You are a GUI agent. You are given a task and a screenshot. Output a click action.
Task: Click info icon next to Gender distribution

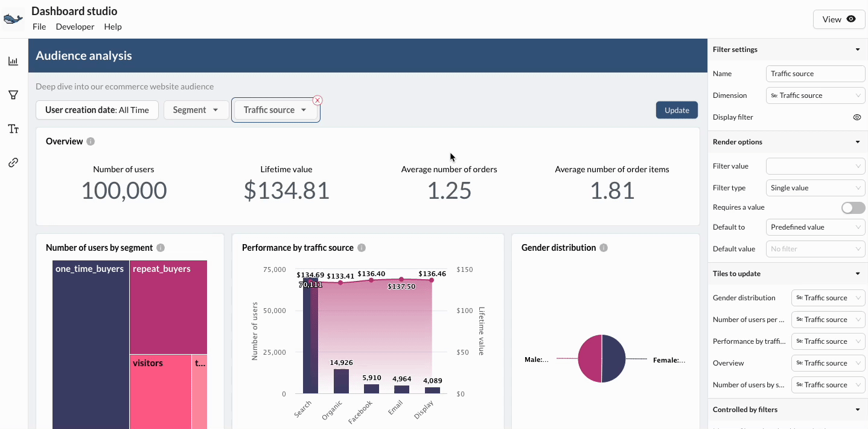click(x=604, y=248)
